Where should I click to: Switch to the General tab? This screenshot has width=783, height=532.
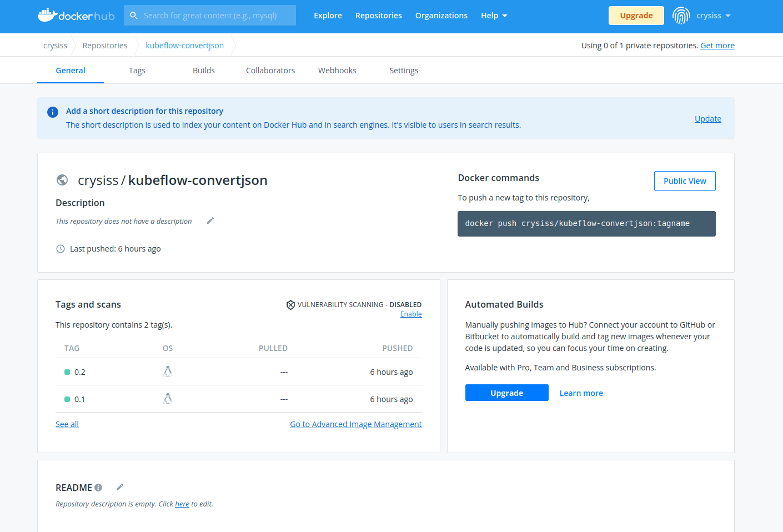(71, 71)
